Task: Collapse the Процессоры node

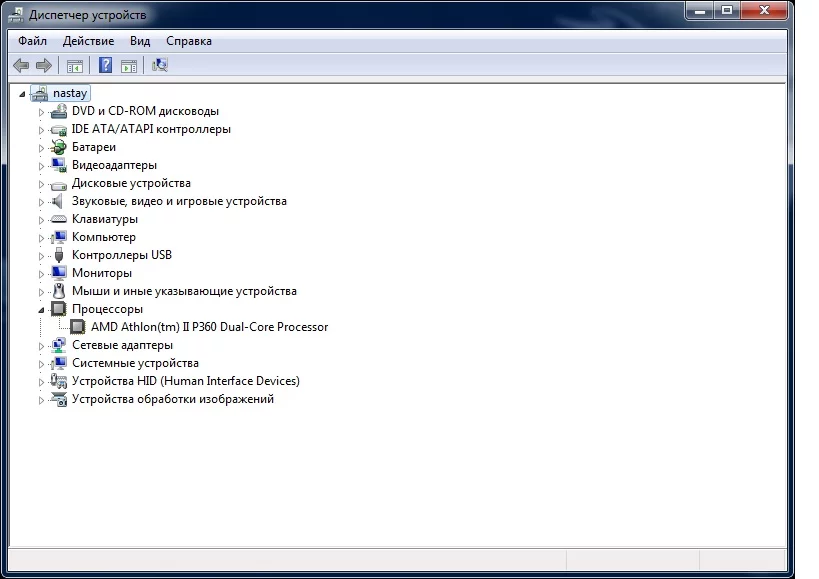Action: pos(41,310)
